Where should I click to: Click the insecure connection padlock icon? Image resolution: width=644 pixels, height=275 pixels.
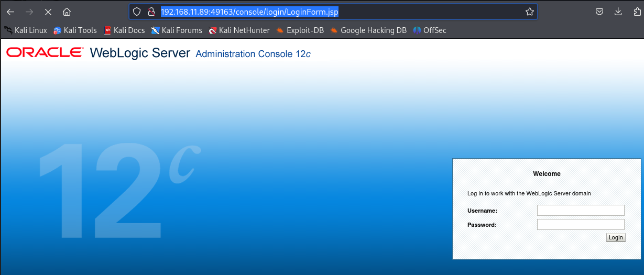click(151, 12)
